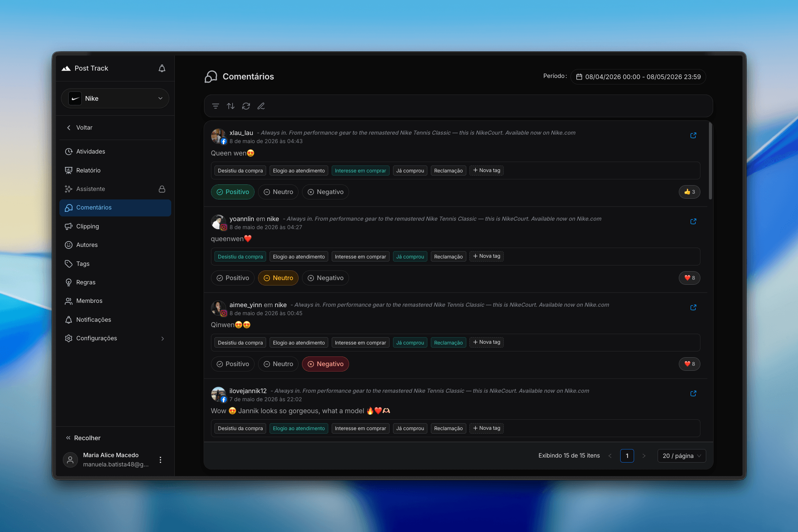
Task: Go to next page arrow in pagination
Action: tap(644, 456)
